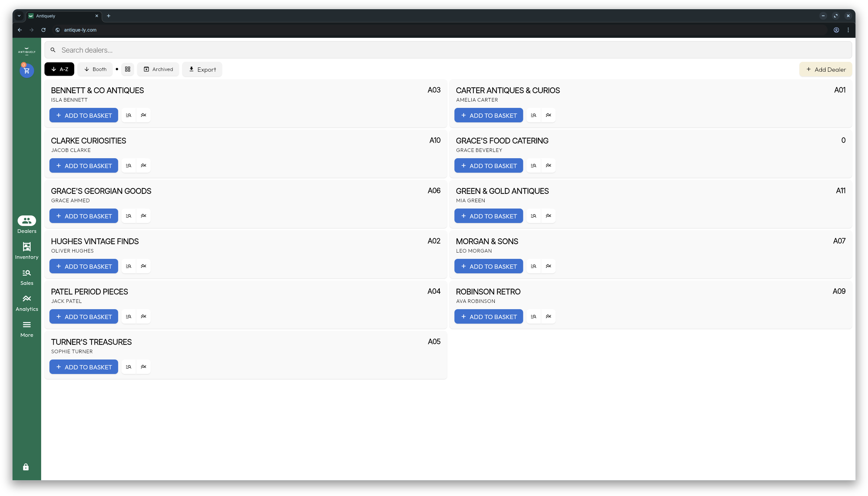Add Bennett & Co Antiques to basket
Image resolution: width=868 pixels, height=496 pixels.
tap(84, 115)
